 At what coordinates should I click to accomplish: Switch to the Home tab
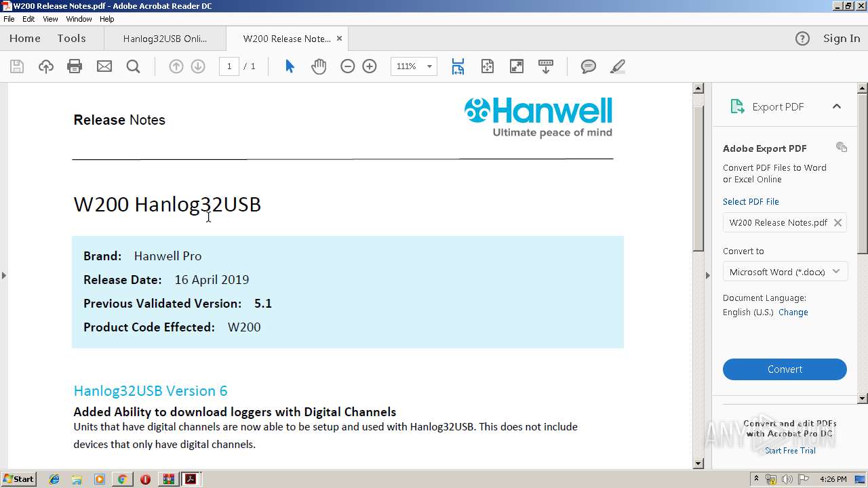[25, 39]
